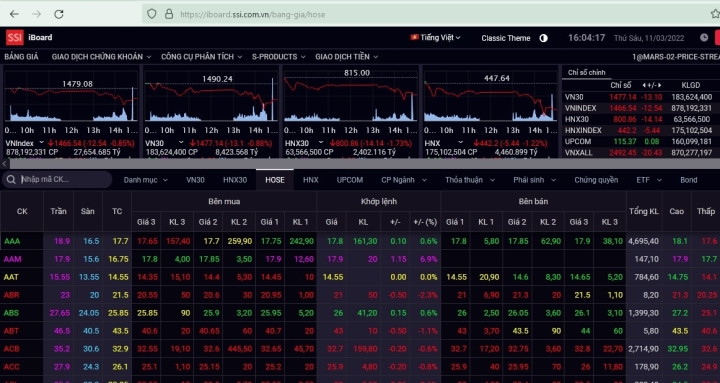Open stock ACC ticker
The image size is (720, 383).
(11, 366)
